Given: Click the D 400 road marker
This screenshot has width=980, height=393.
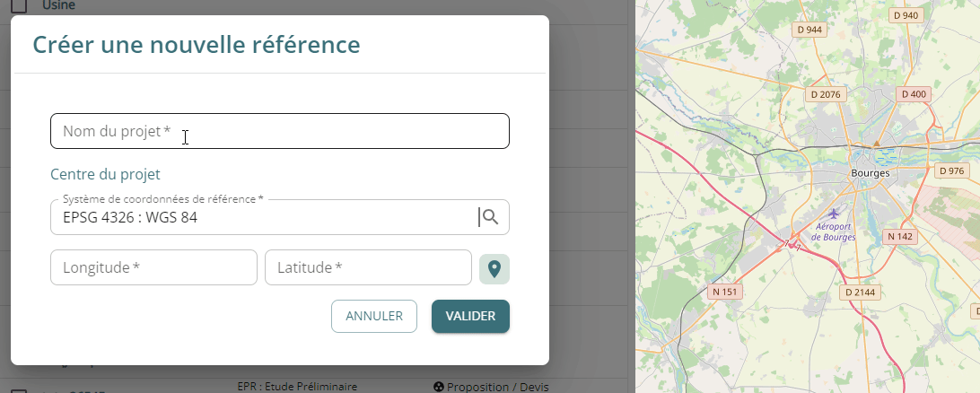Looking at the screenshot, I should [914, 94].
